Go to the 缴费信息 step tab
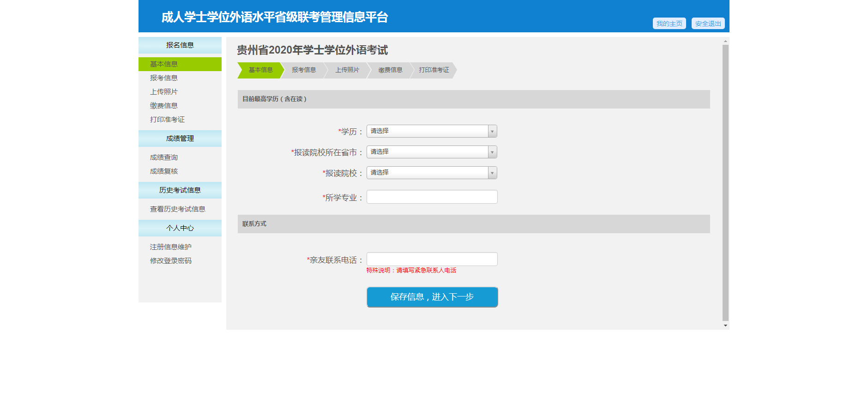The width and height of the screenshot is (868, 405). coord(391,70)
